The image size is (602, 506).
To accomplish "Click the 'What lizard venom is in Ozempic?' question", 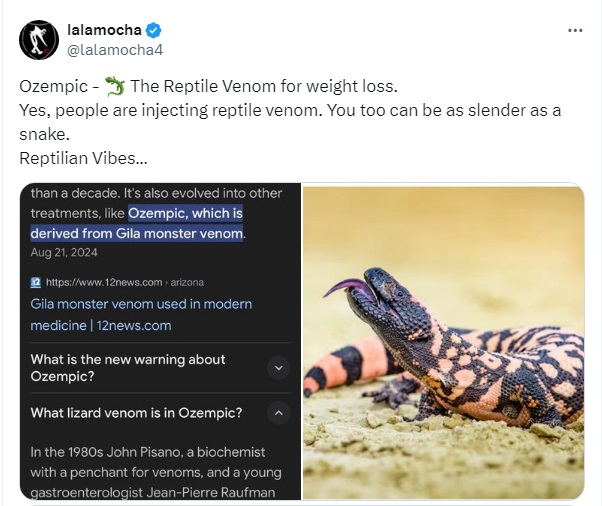I will (x=136, y=413).
